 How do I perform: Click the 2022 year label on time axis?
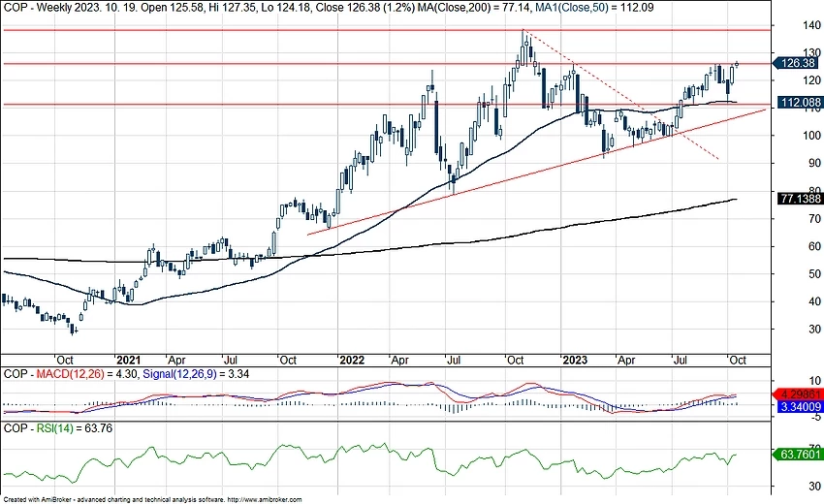tap(352, 360)
